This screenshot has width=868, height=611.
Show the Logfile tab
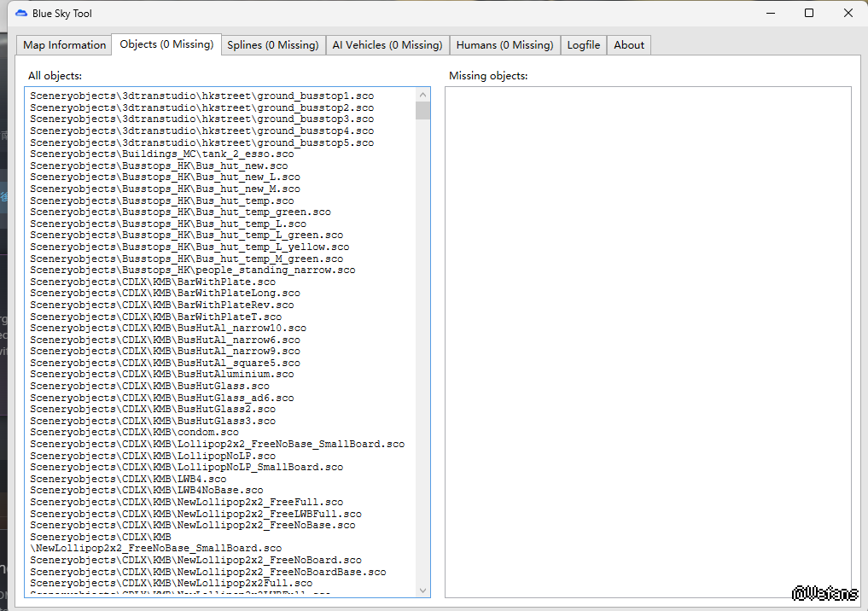coord(584,45)
